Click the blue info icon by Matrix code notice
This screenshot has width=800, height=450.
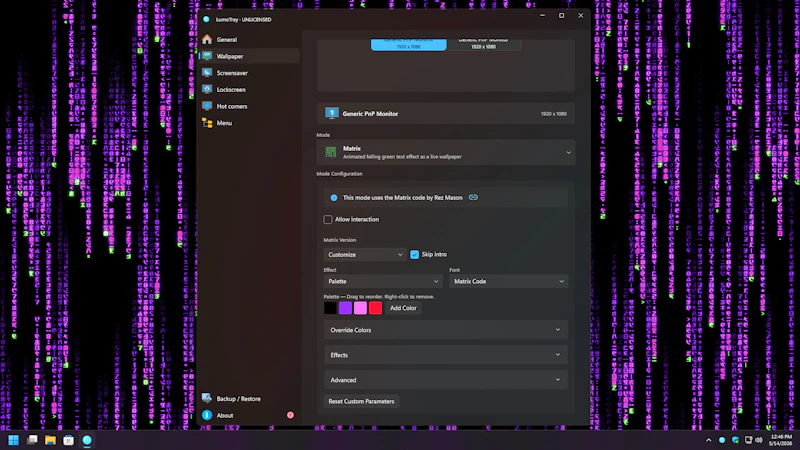(334, 197)
